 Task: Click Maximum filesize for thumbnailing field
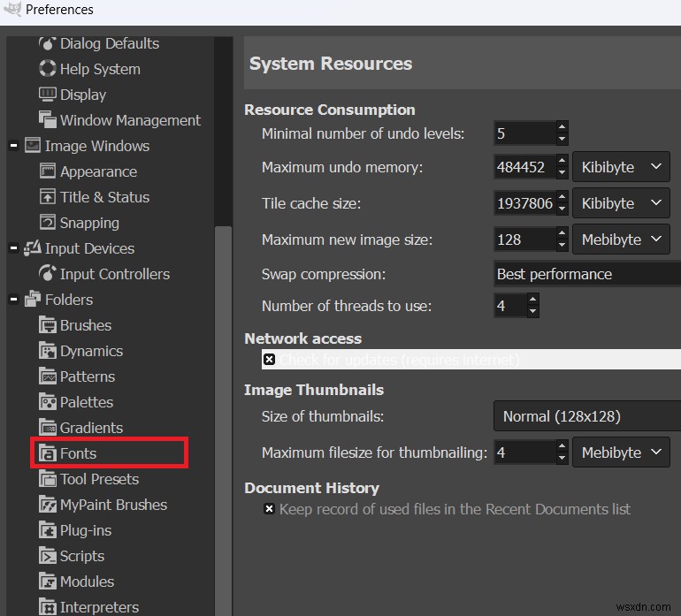pyautogui.click(x=525, y=452)
